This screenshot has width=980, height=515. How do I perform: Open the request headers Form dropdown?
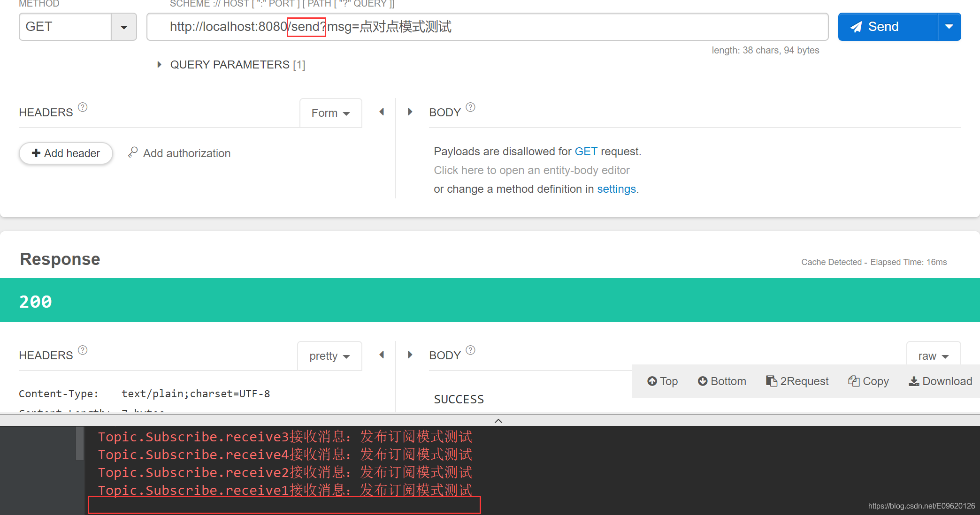tap(331, 113)
